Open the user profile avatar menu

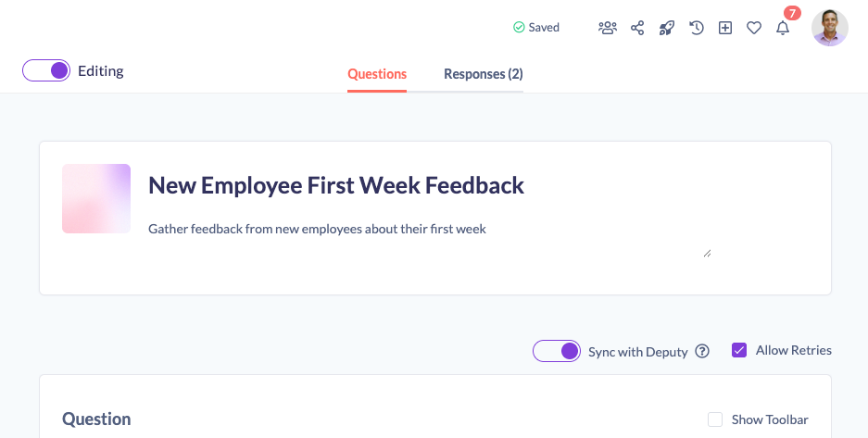pyautogui.click(x=829, y=28)
